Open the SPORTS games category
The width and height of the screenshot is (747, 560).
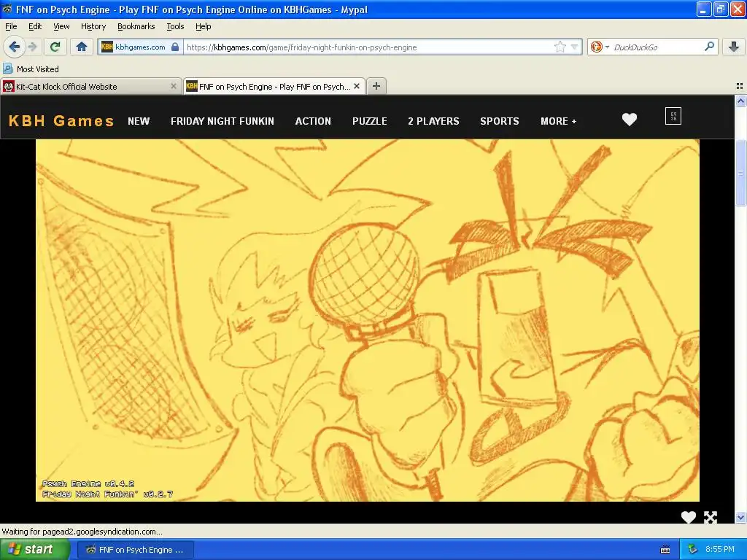pyautogui.click(x=500, y=121)
